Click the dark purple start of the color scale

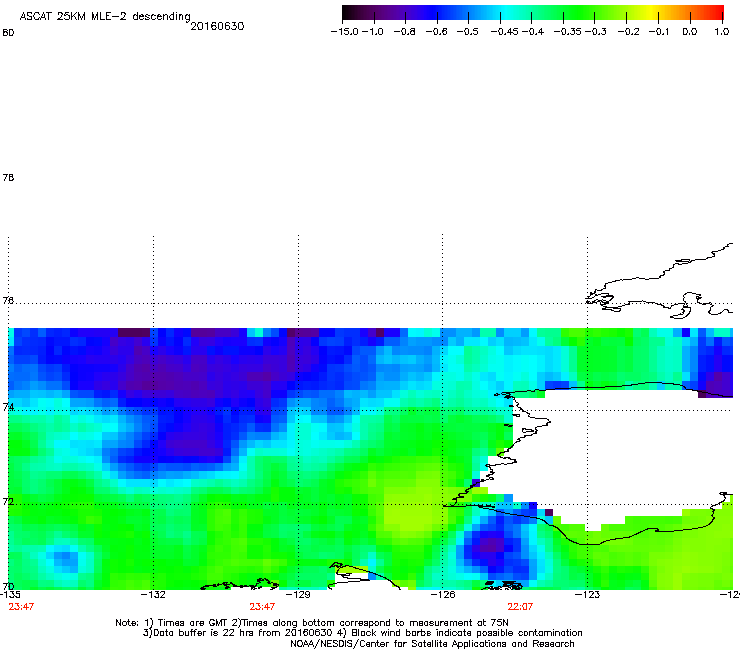(x=350, y=13)
